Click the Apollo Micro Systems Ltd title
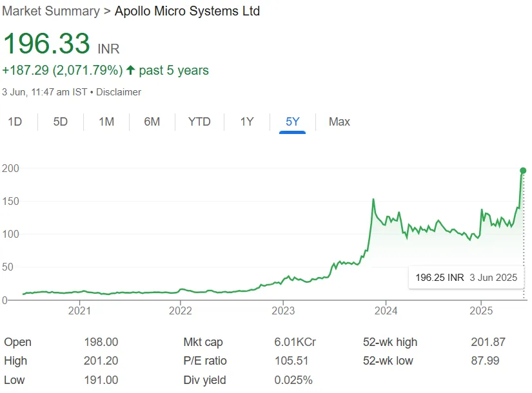Screen dimensions: 532x393 (x=187, y=11)
